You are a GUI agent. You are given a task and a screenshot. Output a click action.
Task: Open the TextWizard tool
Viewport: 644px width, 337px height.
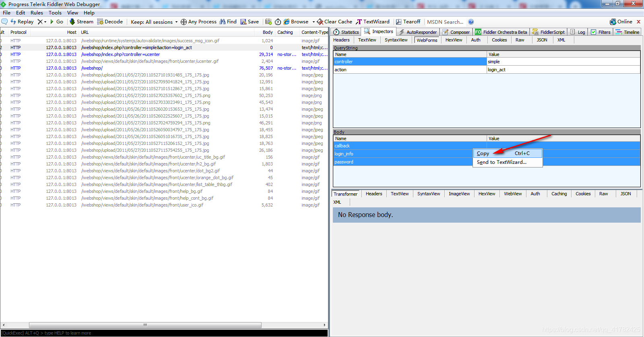[x=373, y=22]
